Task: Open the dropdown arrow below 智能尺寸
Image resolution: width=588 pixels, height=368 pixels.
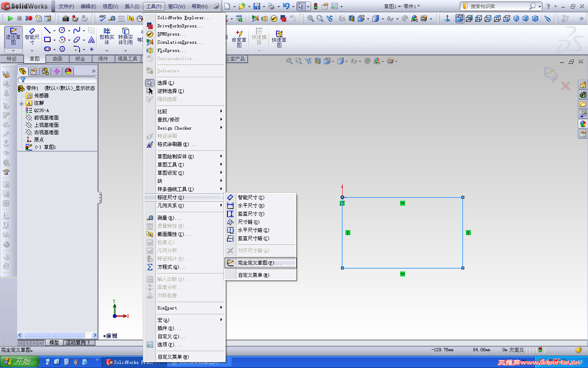Action: click(32, 51)
